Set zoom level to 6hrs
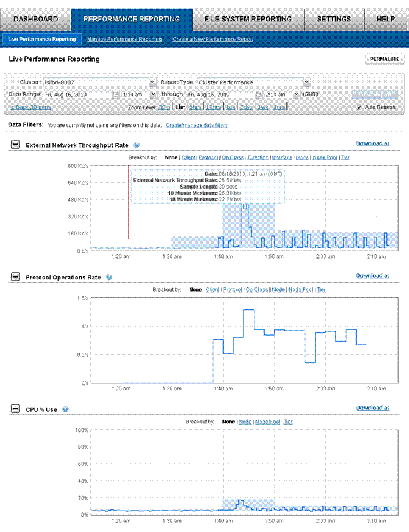This screenshot has height=532, width=409. point(195,107)
